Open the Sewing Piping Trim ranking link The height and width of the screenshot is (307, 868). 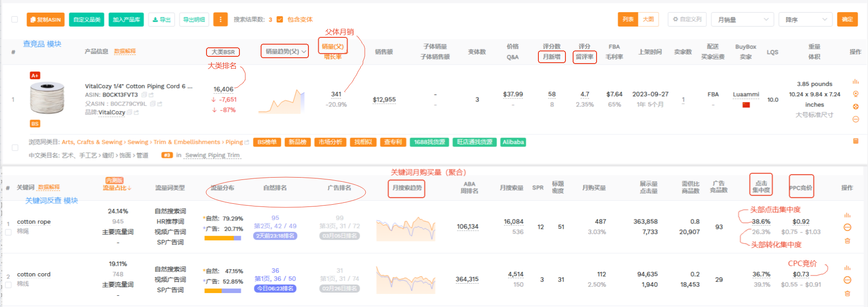click(x=212, y=155)
